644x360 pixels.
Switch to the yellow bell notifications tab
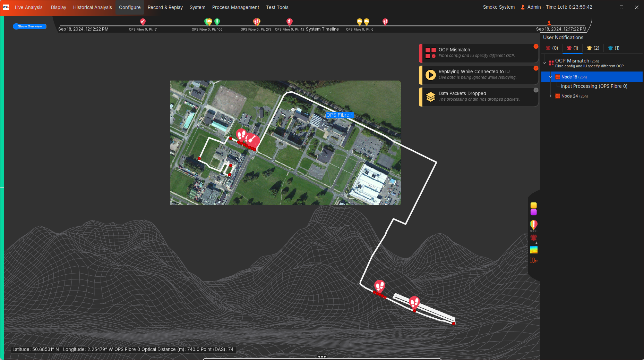click(593, 48)
